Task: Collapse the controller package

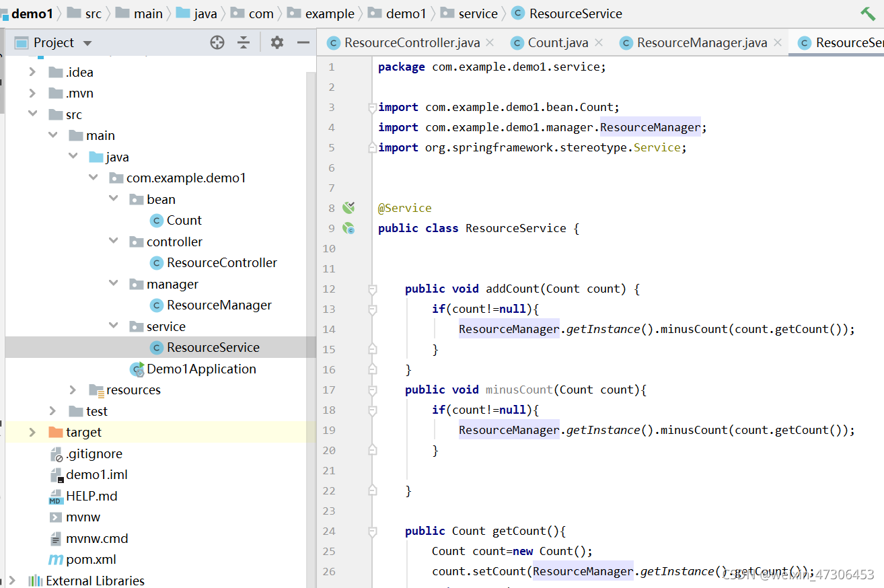Action: click(x=113, y=242)
